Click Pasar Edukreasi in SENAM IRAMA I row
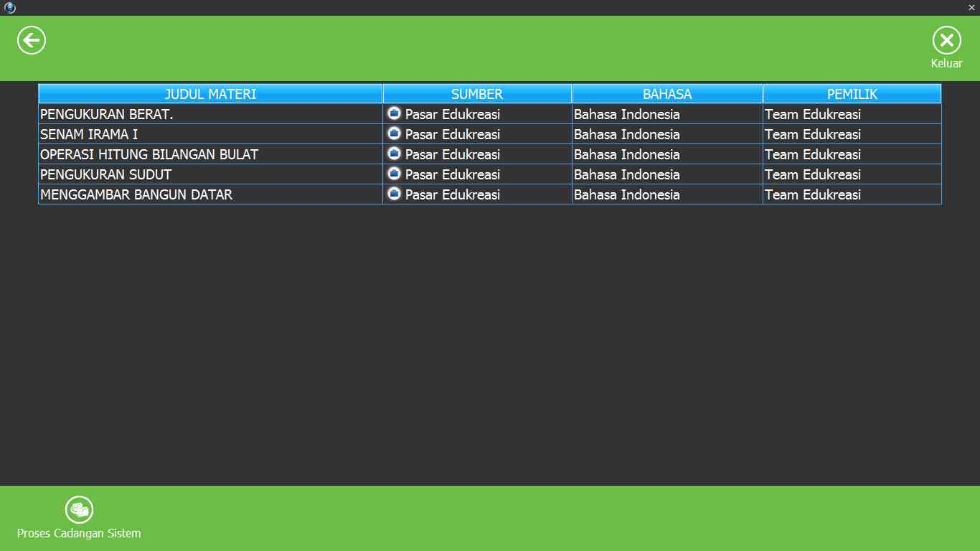Screen dimensions: 980x551 pyautogui.click(x=453, y=134)
